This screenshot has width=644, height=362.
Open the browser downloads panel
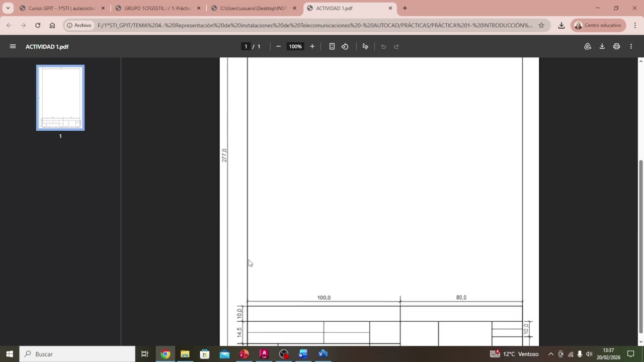click(x=561, y=25)
